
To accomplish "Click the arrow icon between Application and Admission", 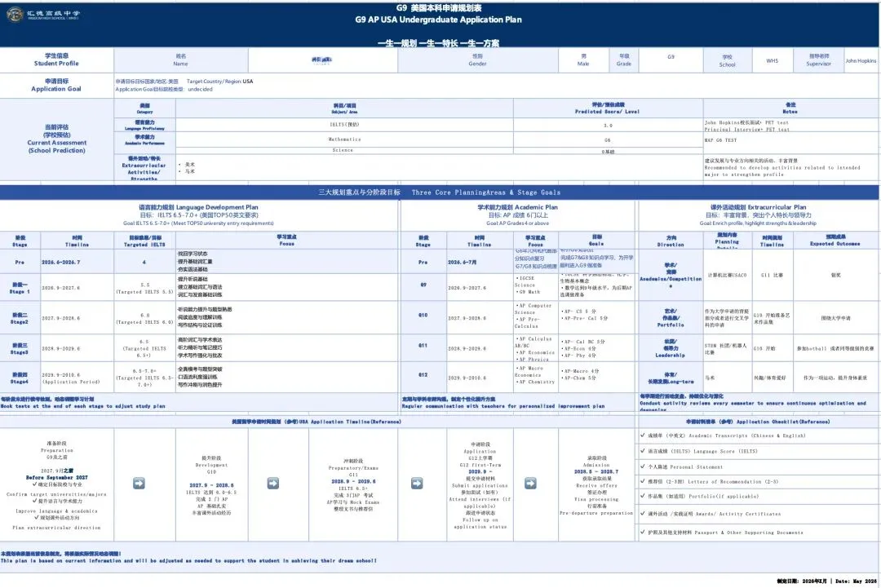I will (x=530, y=484).
